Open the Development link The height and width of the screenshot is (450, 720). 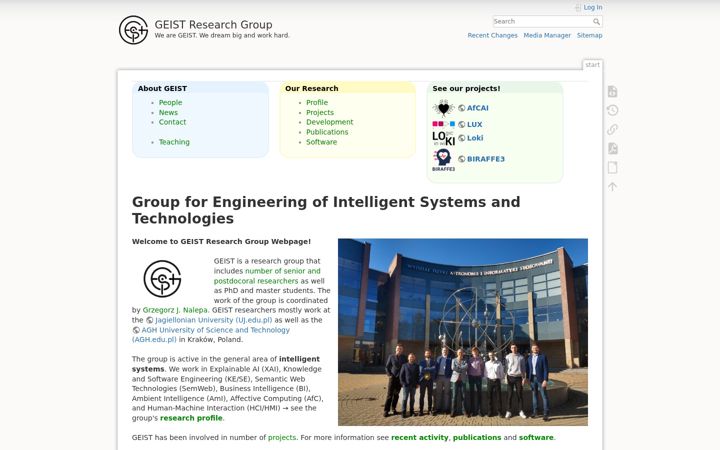(x=330, y=122)
